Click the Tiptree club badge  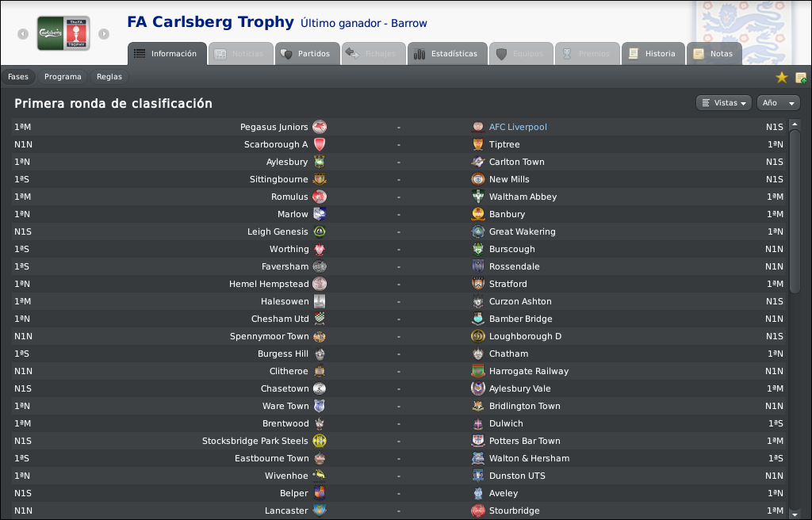tap(478, 144)
